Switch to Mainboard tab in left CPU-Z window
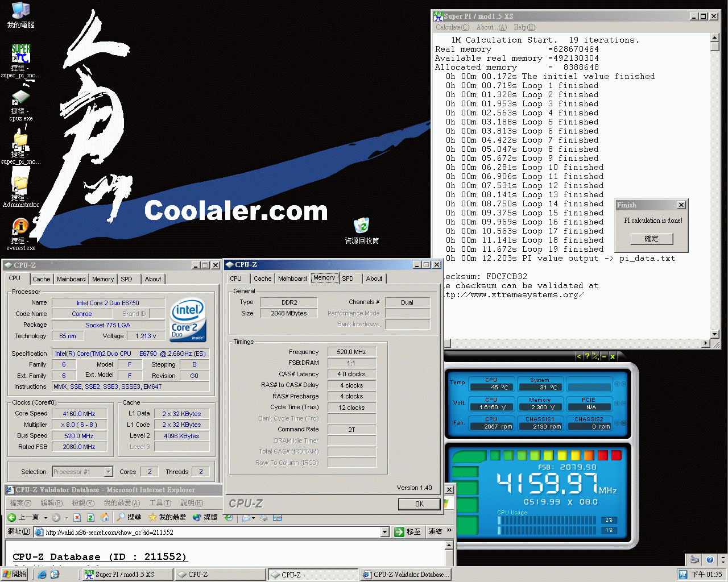Screen dimensions: 728x582 tap(71, 279)
